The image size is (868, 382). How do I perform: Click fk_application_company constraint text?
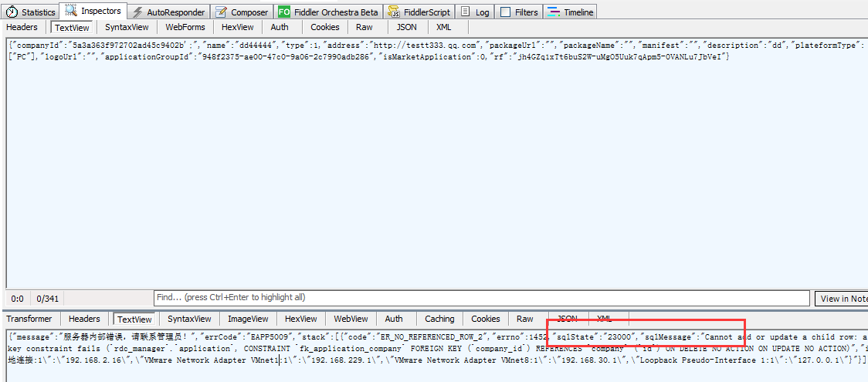pos(349,349)
